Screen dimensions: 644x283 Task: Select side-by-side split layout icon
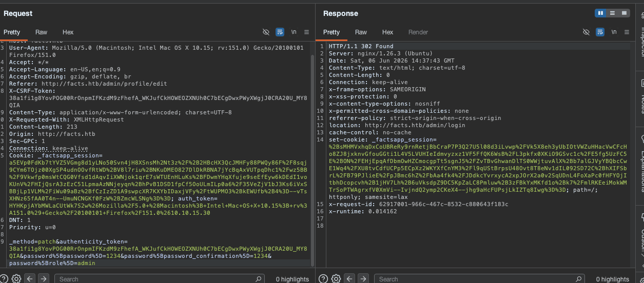click(600, 13)
